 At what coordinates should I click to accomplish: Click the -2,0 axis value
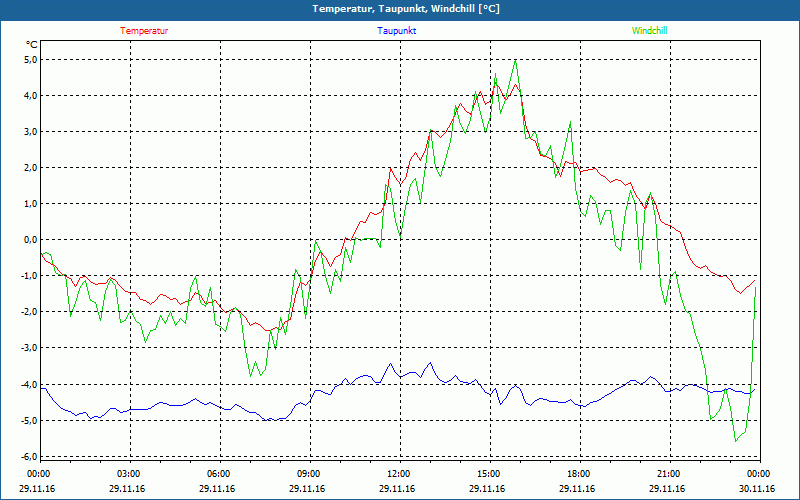coord(29,312)
